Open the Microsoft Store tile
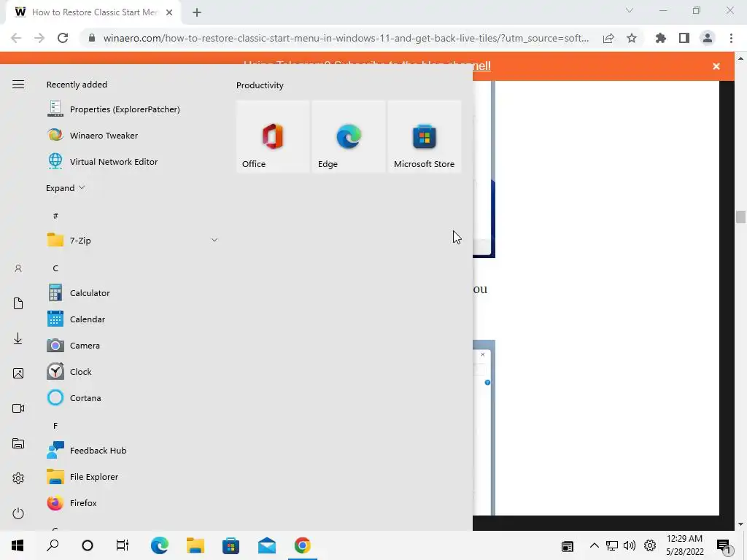Image resolution: width=747 pixels, height=560 pixels. 425,136
